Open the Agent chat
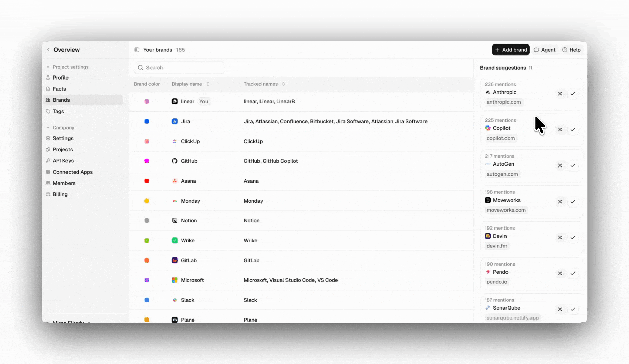The height and width of the screenshot is (364, 629). click(x=544, y=50)
